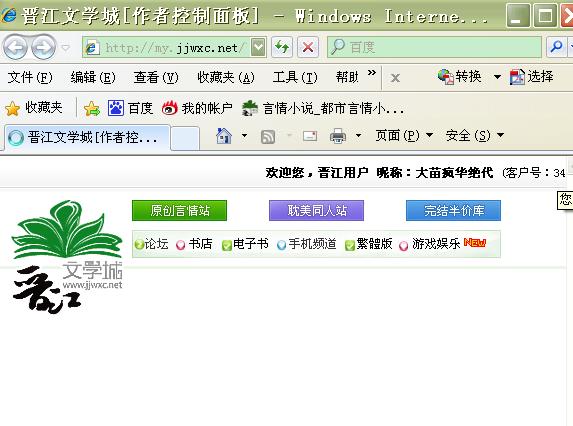Viewport: 573px width, 426px height.
Task: Expand the address bar URL dropdown
Action: [x=258, y=47]
